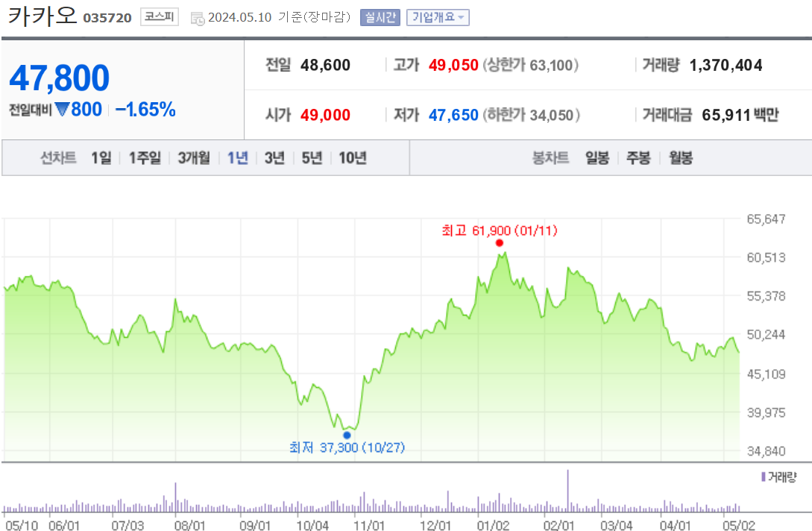Click the 카카오 stock name
This screenshot has height=531, width=812.
43,16
